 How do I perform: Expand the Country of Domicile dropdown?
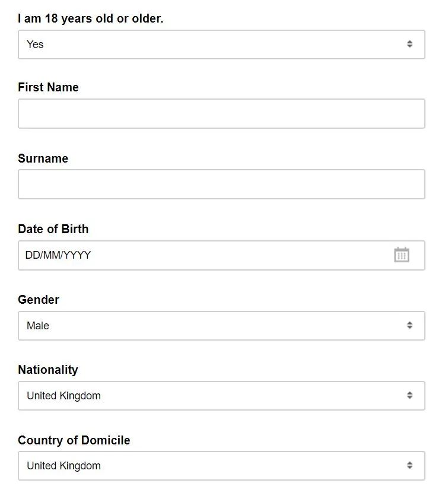(221, 466)
